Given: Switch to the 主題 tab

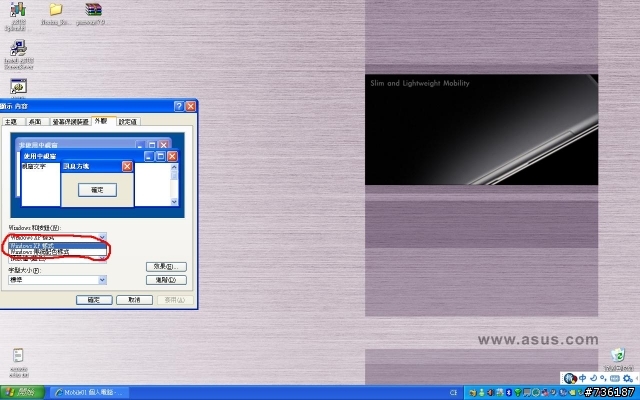Looking at the screenshot, I should (x=11, y=122).
